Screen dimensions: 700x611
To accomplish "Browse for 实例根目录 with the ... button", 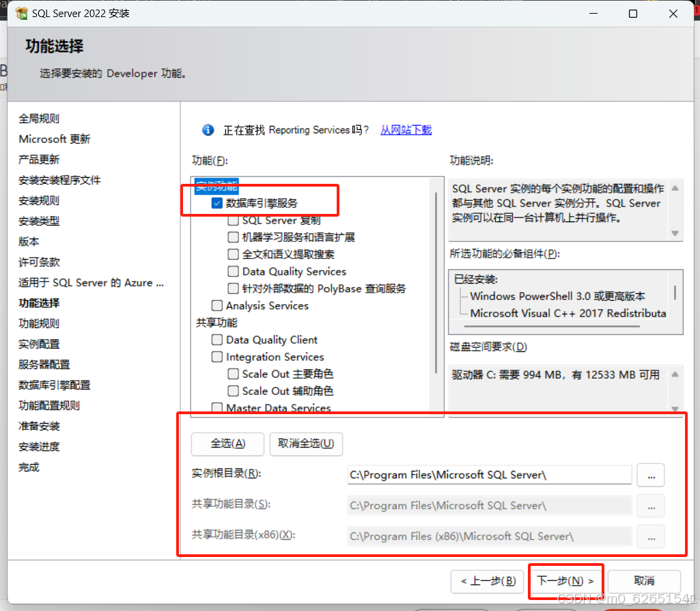I will (651, 475).
